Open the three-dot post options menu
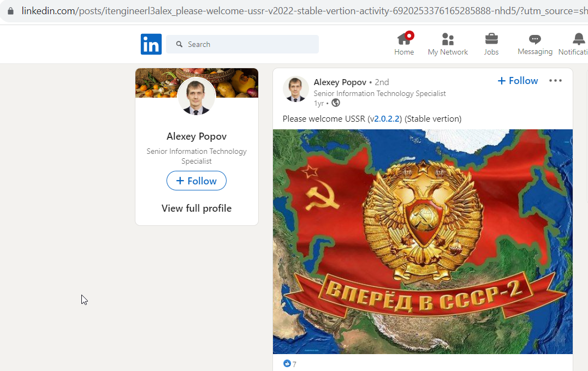 point(555,81)
